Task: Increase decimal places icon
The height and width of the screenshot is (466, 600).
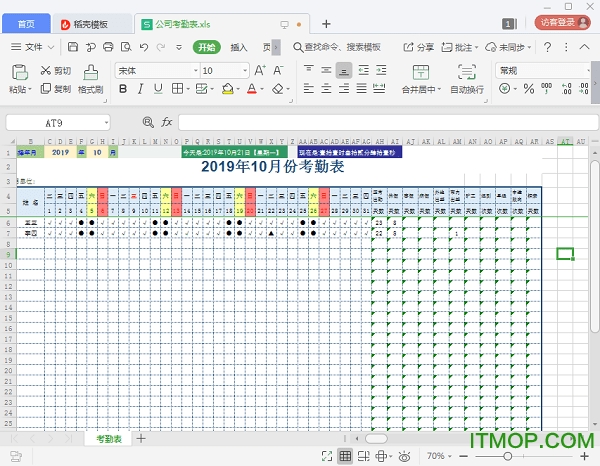Action: coord(566,89)
